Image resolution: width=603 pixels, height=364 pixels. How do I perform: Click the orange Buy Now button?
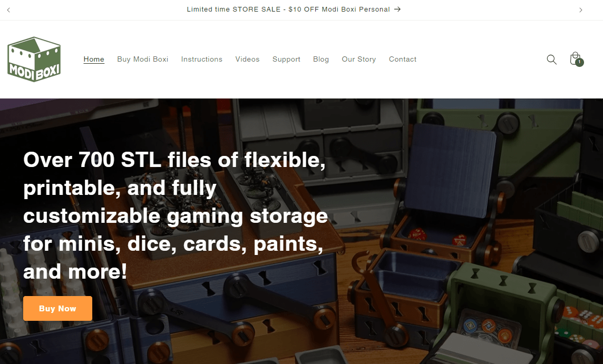point(57,308)
